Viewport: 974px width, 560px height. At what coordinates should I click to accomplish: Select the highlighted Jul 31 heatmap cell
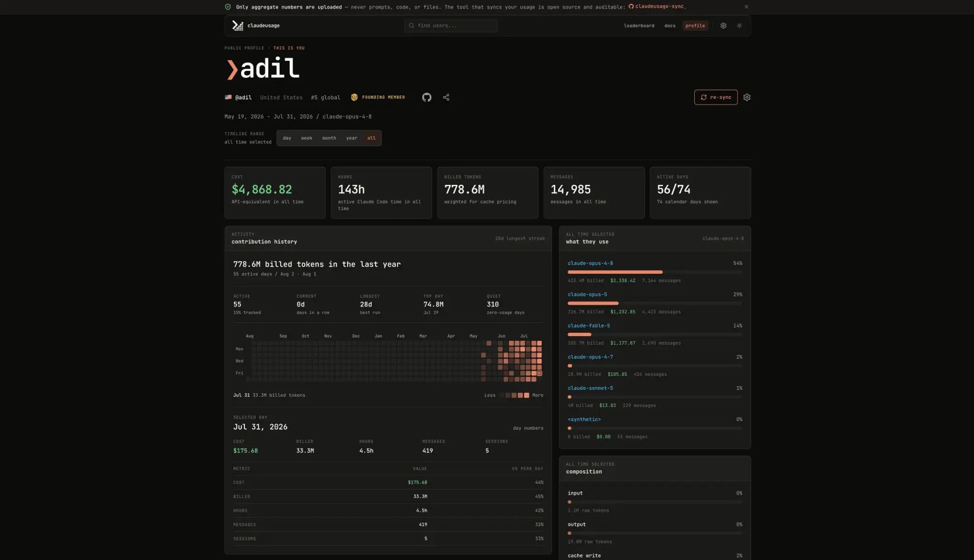tap(539, 374)
